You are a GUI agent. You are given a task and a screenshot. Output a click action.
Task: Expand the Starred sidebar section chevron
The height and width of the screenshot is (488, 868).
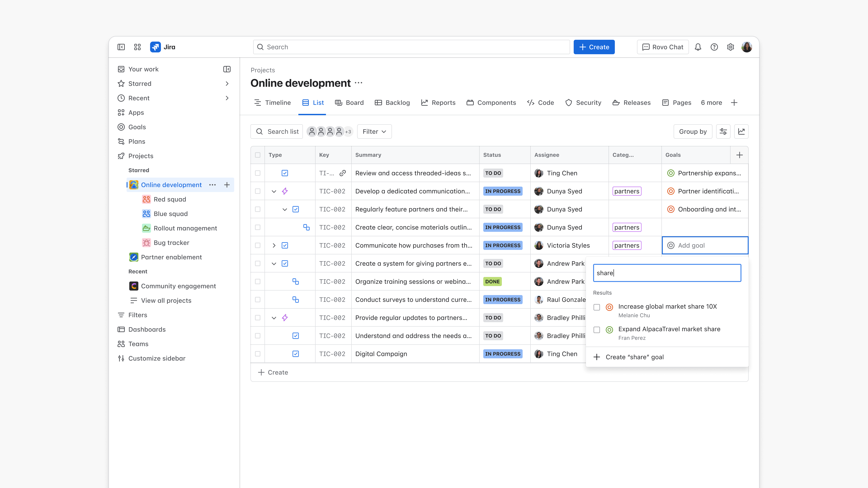(x=227, y=84)
